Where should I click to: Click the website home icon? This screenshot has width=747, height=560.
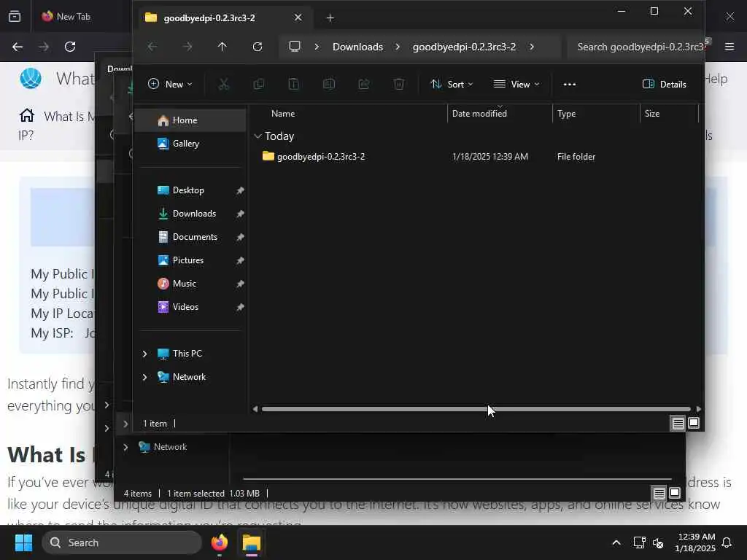click(27, 115)
